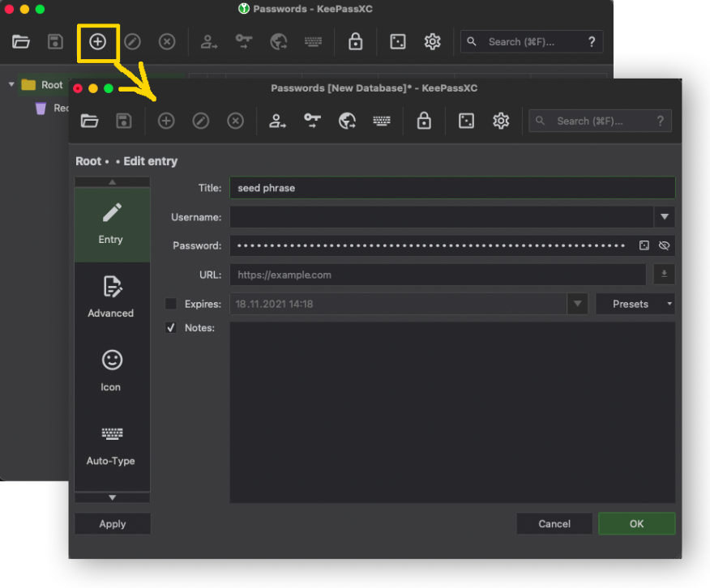This screenshot has width=710, height=588.
Task: Collapse the Root group tree arrow
Action: 11,85
